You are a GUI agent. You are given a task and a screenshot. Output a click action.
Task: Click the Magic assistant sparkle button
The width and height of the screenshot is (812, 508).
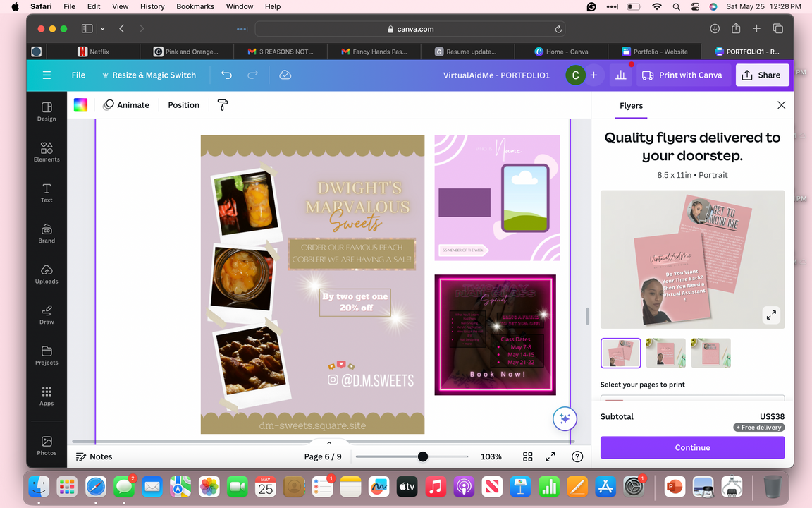click(x=565, y=418)
